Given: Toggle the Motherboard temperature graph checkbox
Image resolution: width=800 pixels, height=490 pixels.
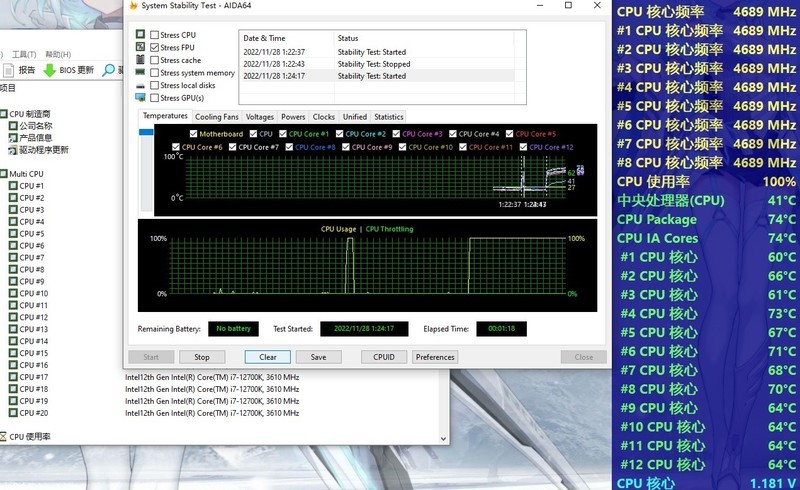Looking at the screenshot, I should coord(193,133).
